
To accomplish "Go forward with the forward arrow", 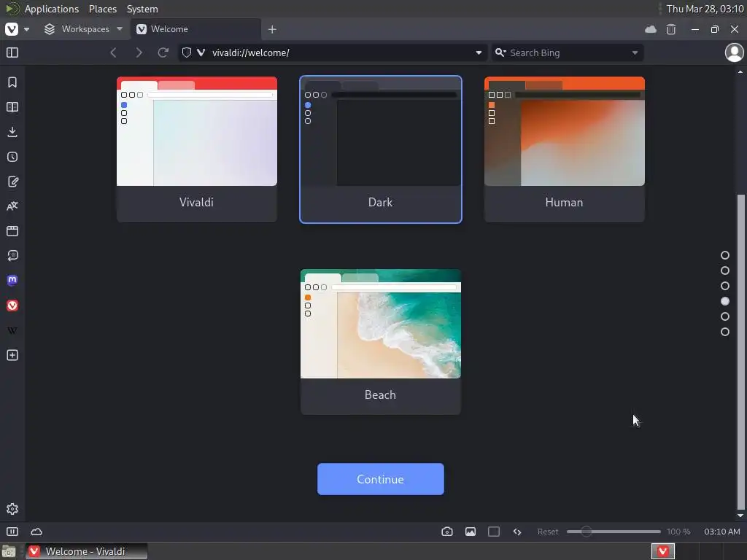I will [139, 52].
